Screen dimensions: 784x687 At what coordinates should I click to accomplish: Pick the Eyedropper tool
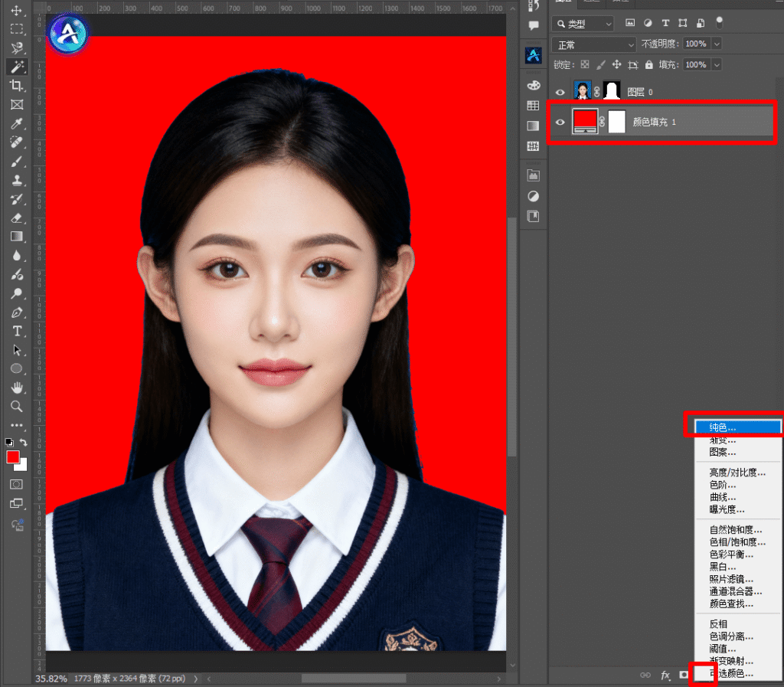(x=16, y=123)
